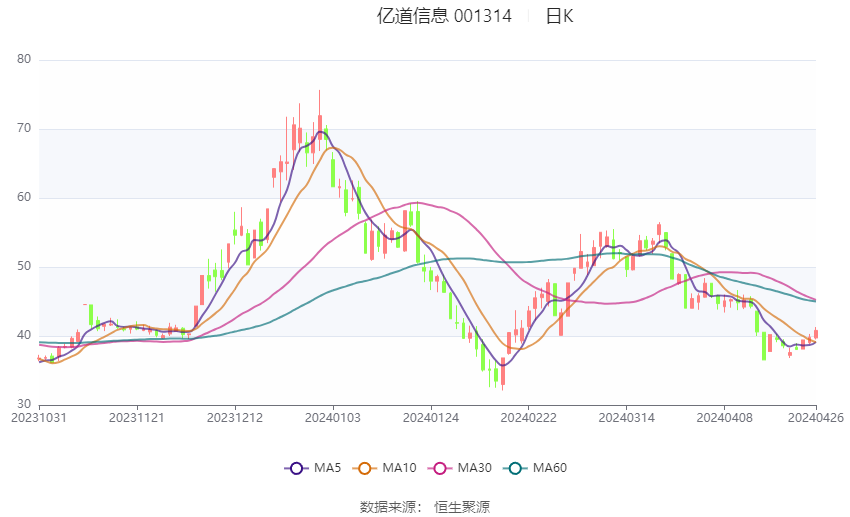Click the x-axis date label 20231031
Screen dimensions: 850x517
tap(39, 418)
